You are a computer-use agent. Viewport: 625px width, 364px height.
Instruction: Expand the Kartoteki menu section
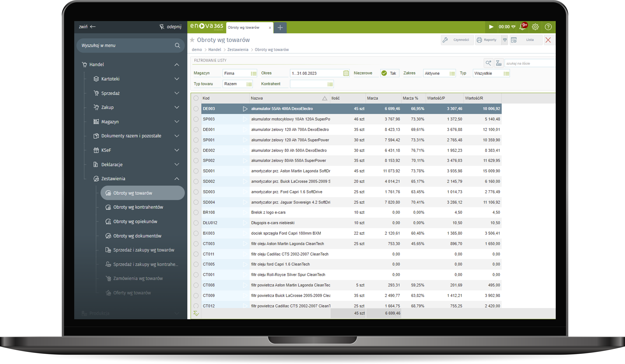point(177,79)
